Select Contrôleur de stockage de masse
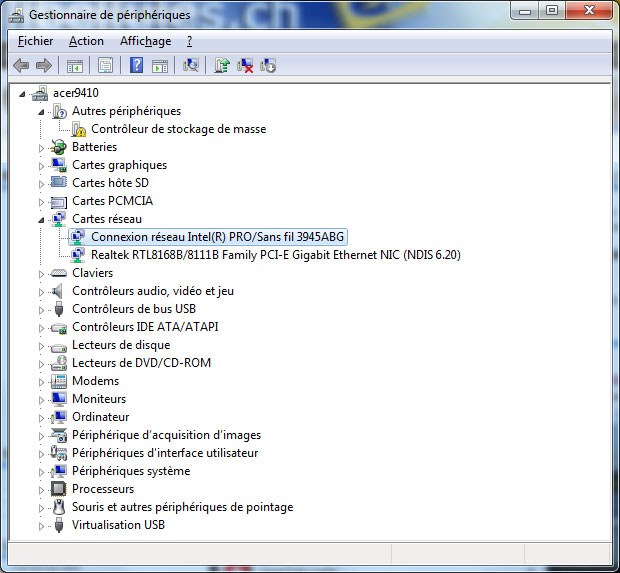620x573 pixels. [178, 129]
